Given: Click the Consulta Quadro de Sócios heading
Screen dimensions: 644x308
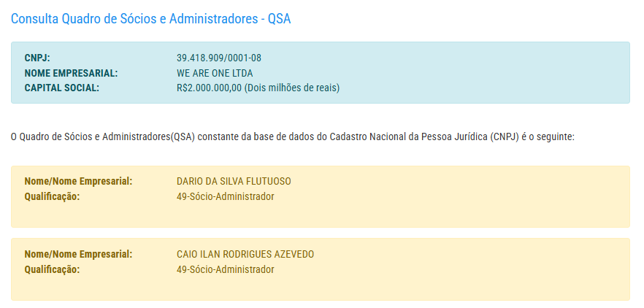Looking at the screenshot, I should point(150,19).
